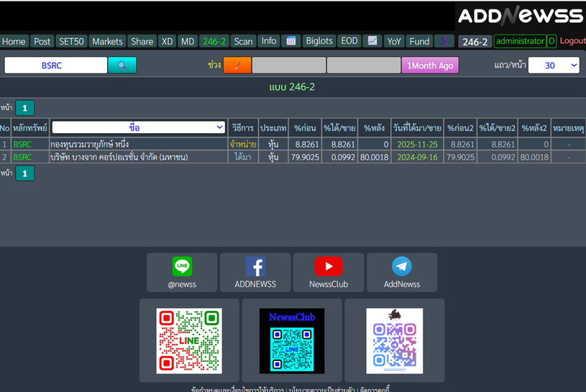Viewport: 586px width, 392px height.
Task: Open BSRC link in the second row
Action: click(22, 157)
